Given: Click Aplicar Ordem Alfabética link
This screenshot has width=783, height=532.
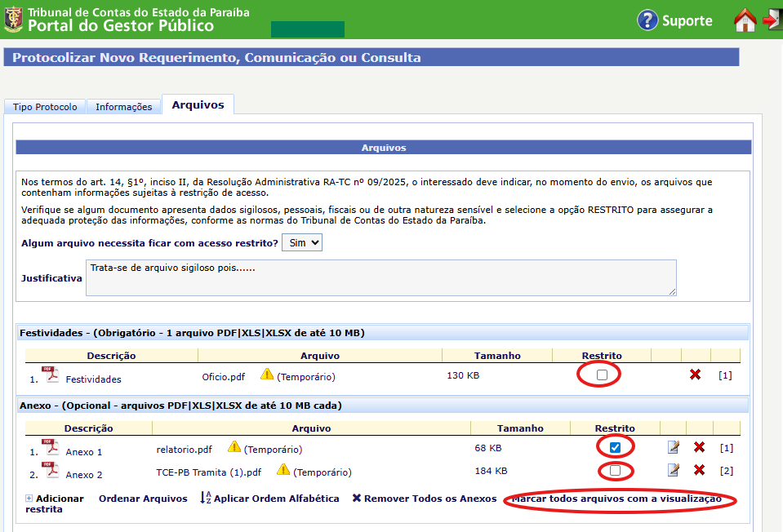Looking at the screenshot, I should tap(276, 499).
